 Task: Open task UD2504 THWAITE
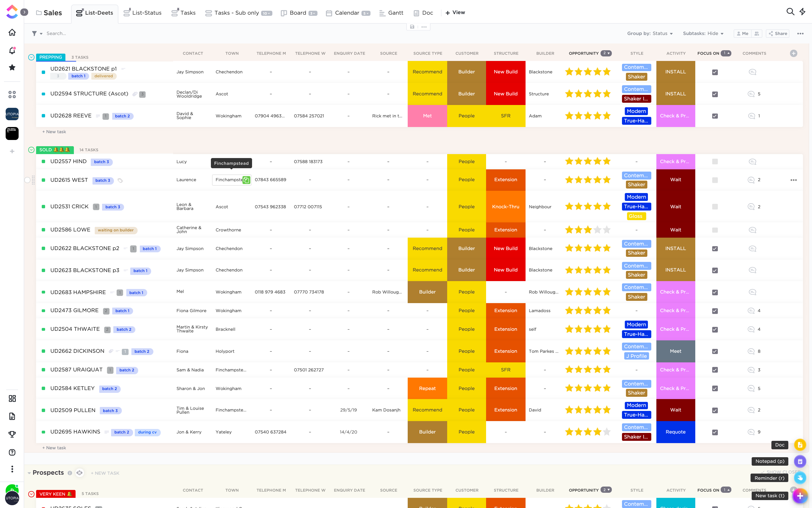75,329
